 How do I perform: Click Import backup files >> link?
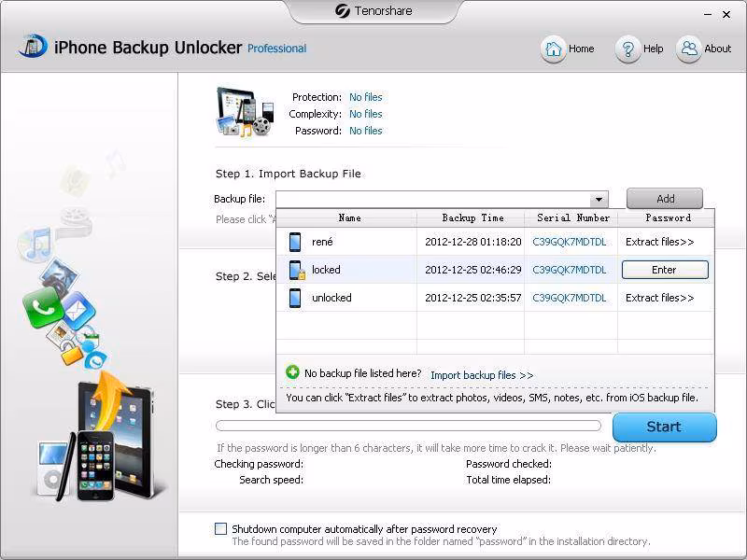pos(482,375)
